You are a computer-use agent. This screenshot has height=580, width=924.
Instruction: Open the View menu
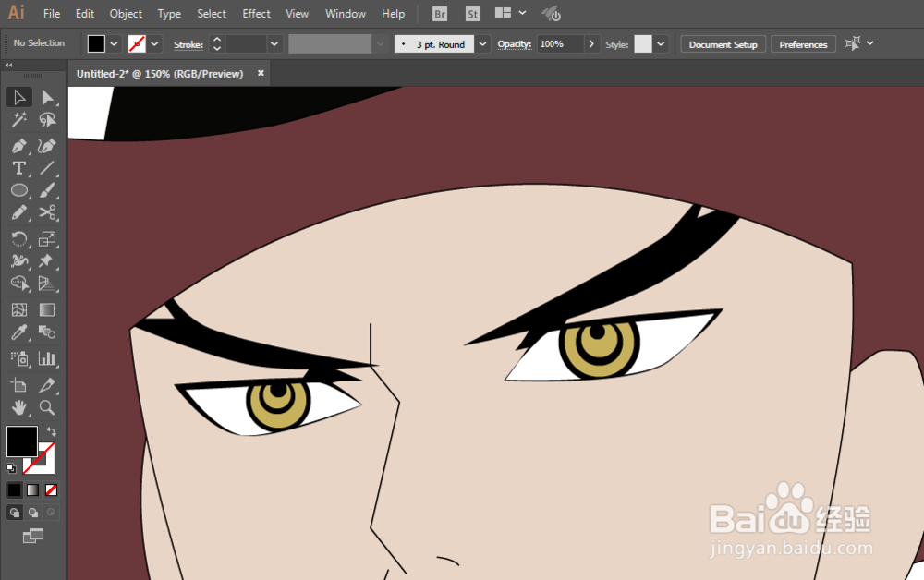[x=297, y=14]
